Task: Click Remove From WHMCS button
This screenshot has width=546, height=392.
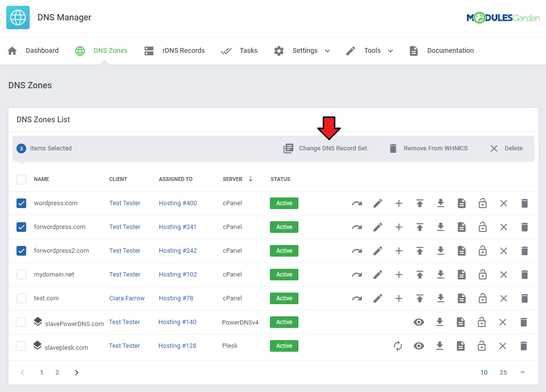Action: pyautogui.click(x=428, y=148)
